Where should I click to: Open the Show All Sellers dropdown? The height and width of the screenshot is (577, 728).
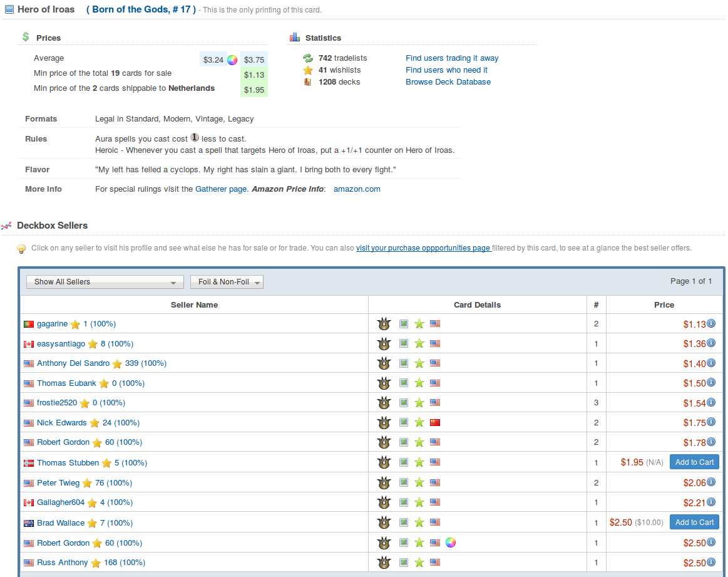[105, 282]
